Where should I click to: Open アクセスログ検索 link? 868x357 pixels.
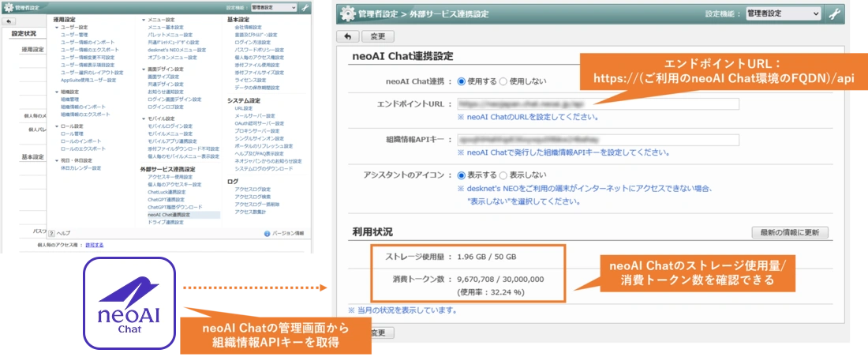coord(253,197)
